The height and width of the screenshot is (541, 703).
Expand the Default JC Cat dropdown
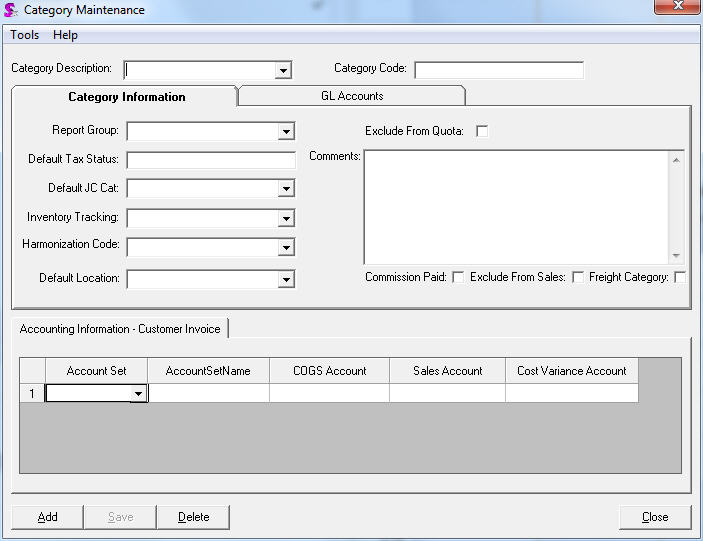point(286,189)
